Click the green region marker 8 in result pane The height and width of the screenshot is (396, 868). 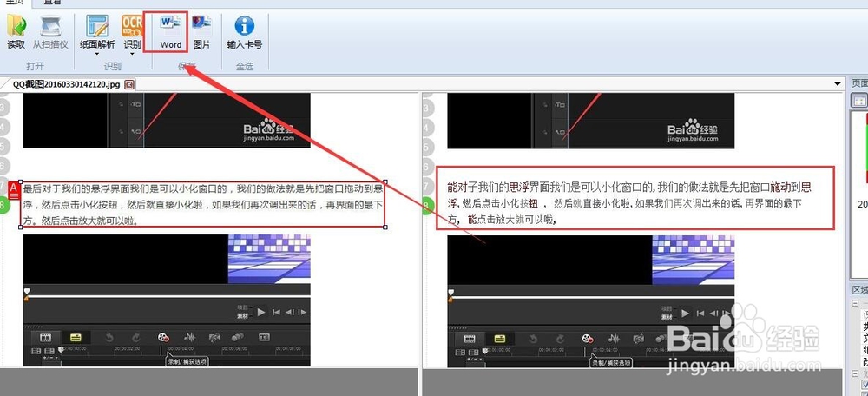[x=427, y=205]
